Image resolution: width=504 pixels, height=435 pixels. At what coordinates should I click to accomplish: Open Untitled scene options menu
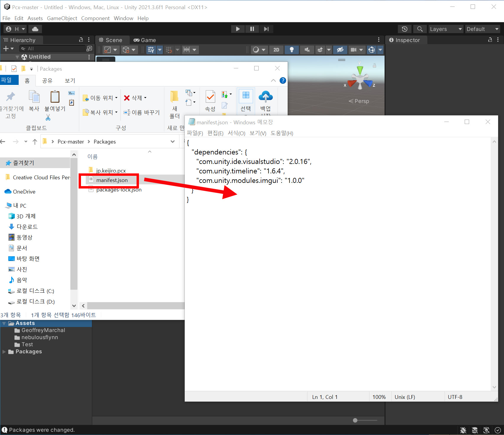[x=89, y=57]
